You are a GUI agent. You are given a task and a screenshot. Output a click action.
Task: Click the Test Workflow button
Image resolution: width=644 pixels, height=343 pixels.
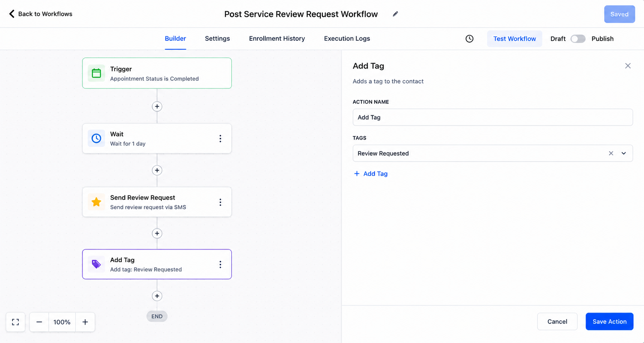coord(515,39)
